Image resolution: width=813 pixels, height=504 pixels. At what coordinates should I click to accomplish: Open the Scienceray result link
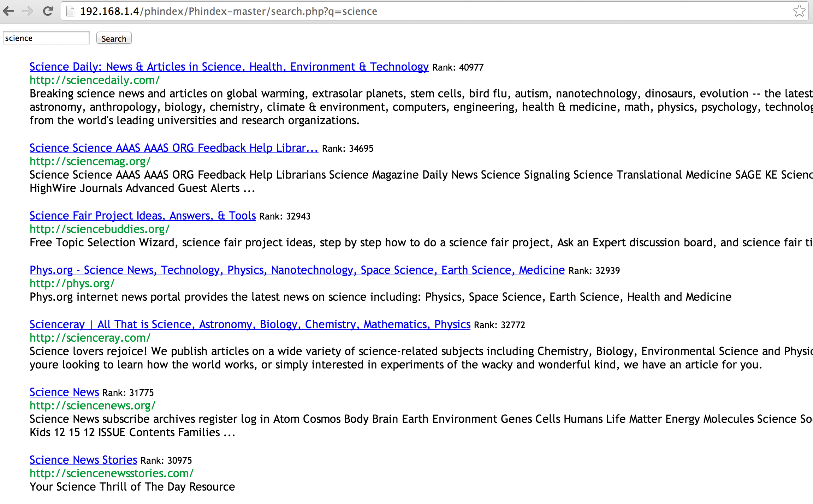tap(250, 324)
